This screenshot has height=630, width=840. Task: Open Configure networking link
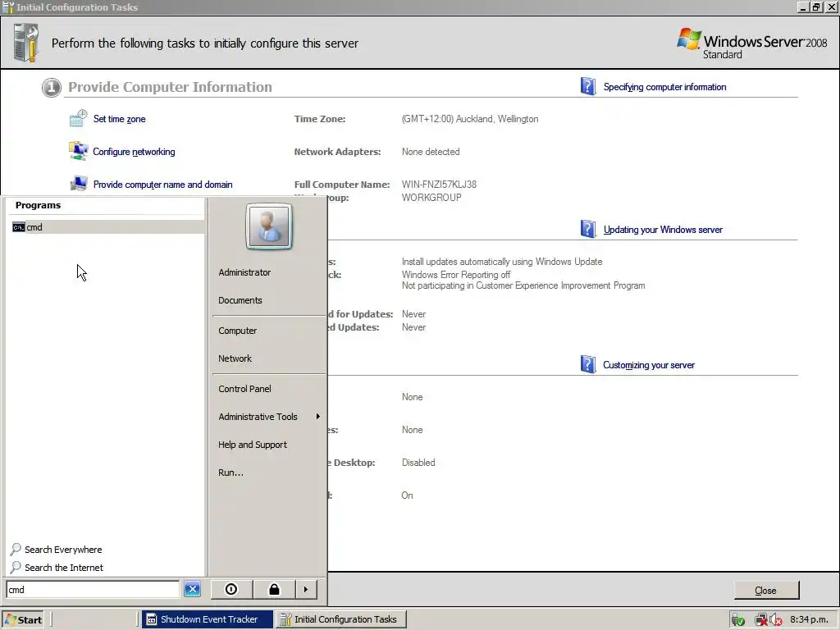[134, 152]
